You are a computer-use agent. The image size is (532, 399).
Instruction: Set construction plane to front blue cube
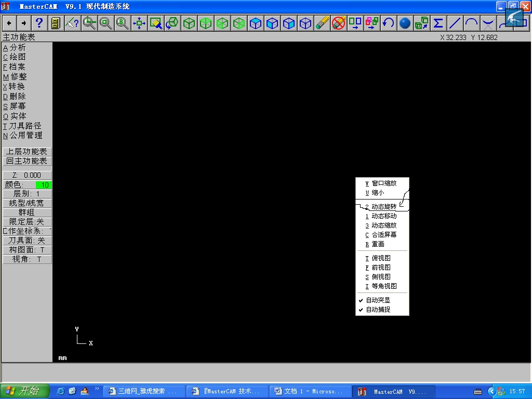[x=272, y=23]
